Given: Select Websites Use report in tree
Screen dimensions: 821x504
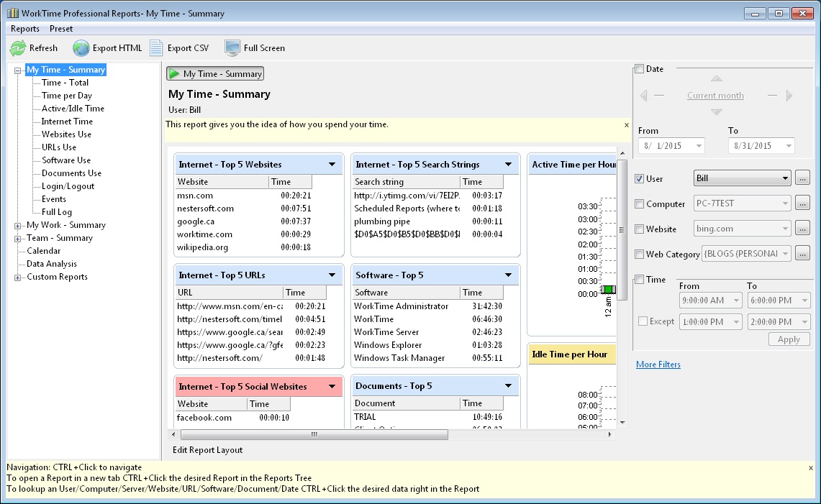Looking at the screenshot, I should [x=66, y=134].
